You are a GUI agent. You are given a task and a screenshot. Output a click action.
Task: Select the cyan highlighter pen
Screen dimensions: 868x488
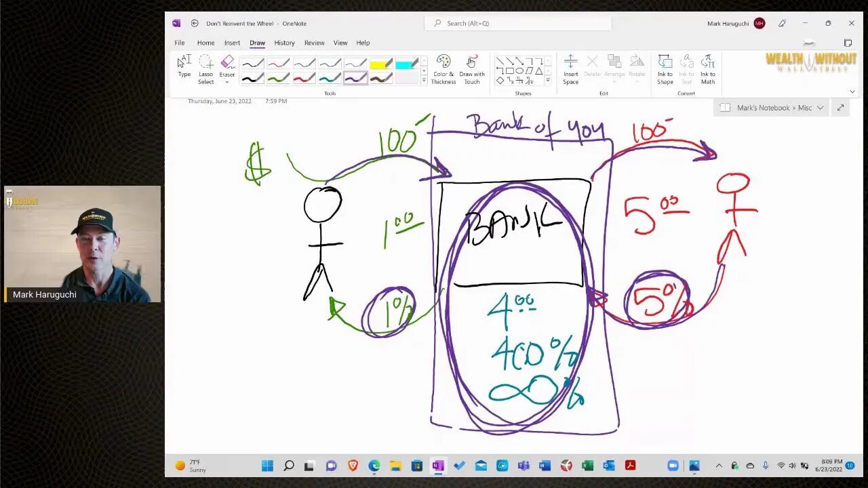[x=406, y=64]
